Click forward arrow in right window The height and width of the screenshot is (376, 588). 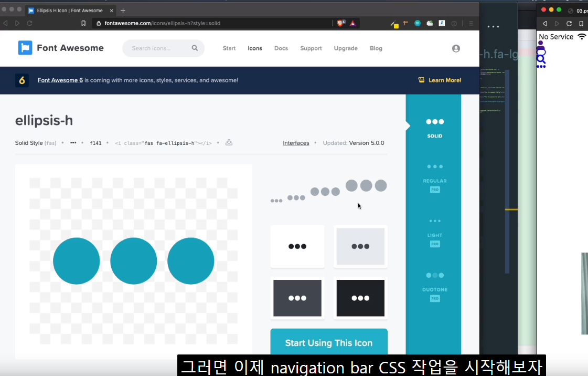coord(557,24)
